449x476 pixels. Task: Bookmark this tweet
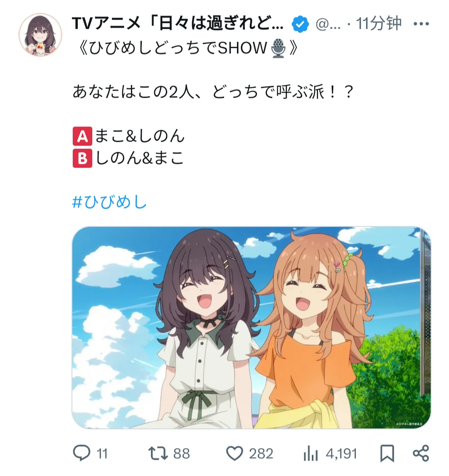(387, 454)
